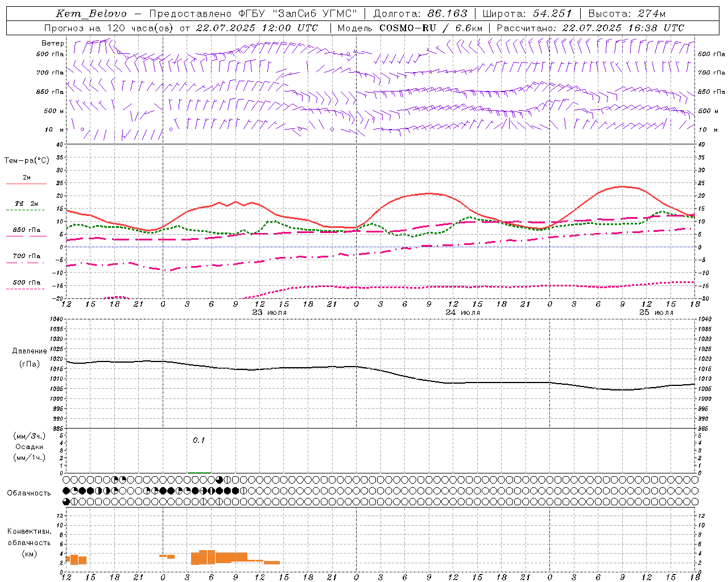Click the (мм/3ч.) precipitation unit label
This screenshot has height=582, width=728.
pyautogui.click(x=30, y=436)
